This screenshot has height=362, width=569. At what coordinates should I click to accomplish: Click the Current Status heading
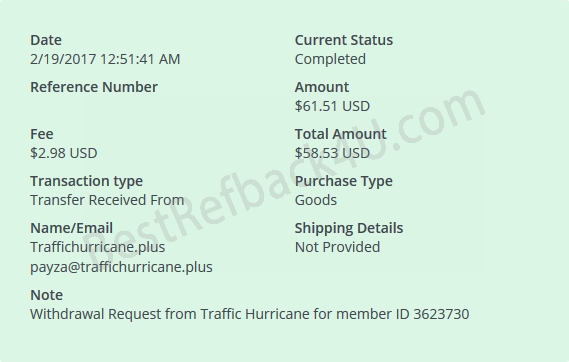tap(344, 40)
